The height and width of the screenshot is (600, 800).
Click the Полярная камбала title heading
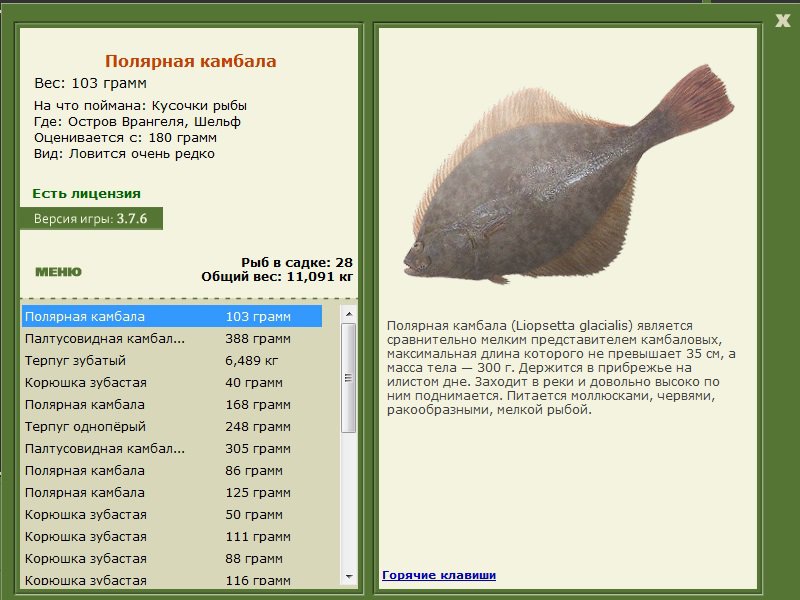point(191,61)
